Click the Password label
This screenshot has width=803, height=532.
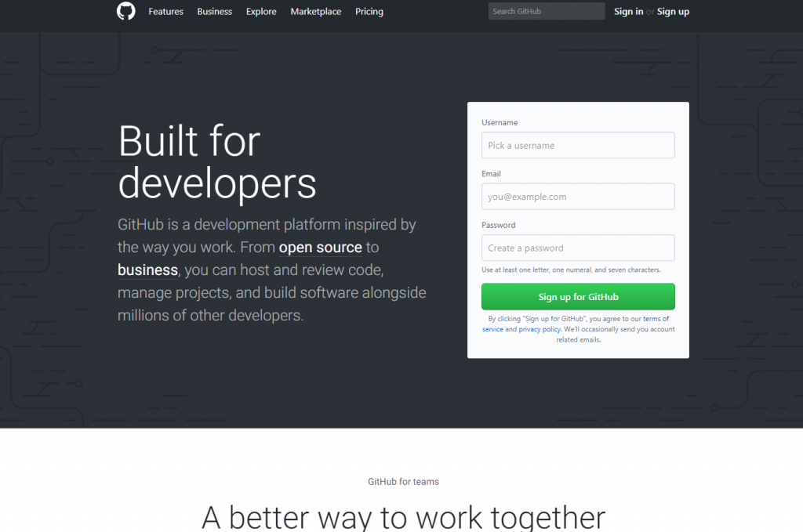(498, 225)
